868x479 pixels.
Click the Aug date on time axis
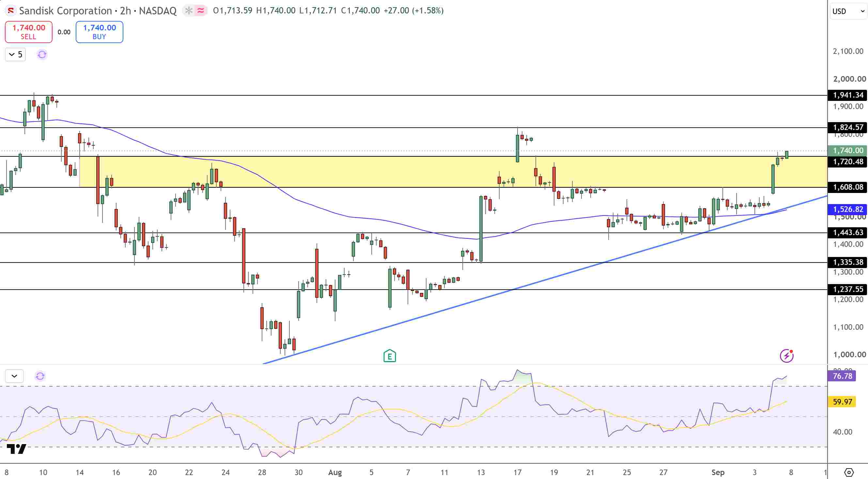point(335,472)
